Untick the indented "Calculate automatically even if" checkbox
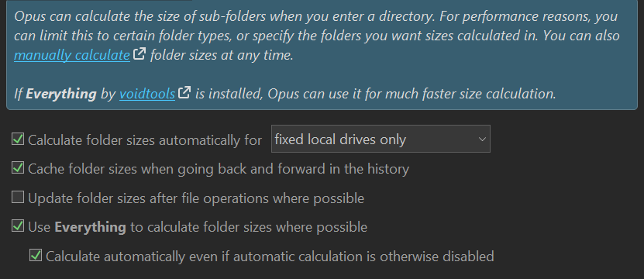 click(x=36, y=256)
